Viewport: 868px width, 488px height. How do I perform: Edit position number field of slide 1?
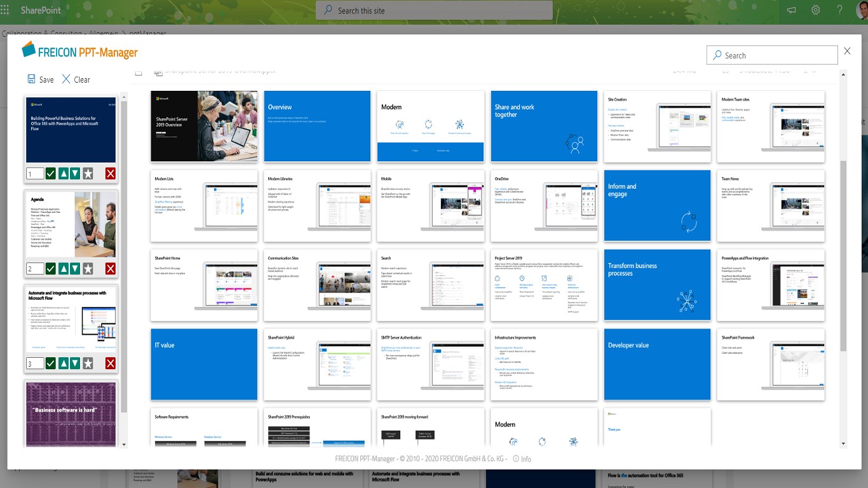point(36,173)
